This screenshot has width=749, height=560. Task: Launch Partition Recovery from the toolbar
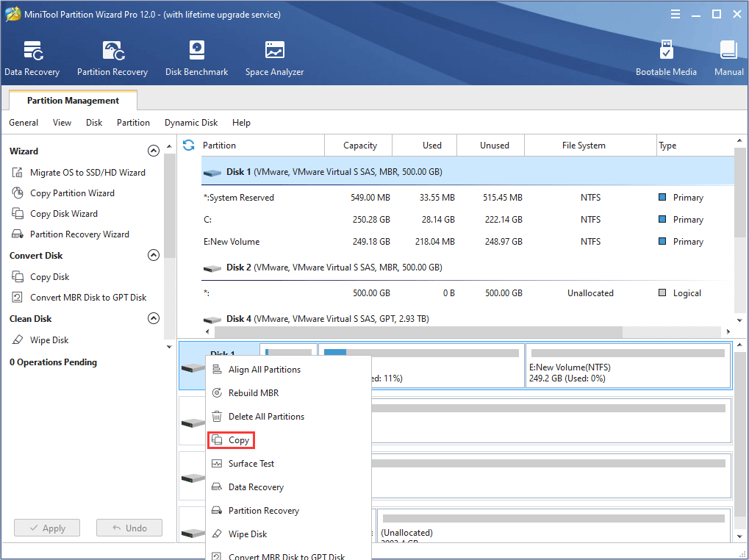[x=112, y=58]
